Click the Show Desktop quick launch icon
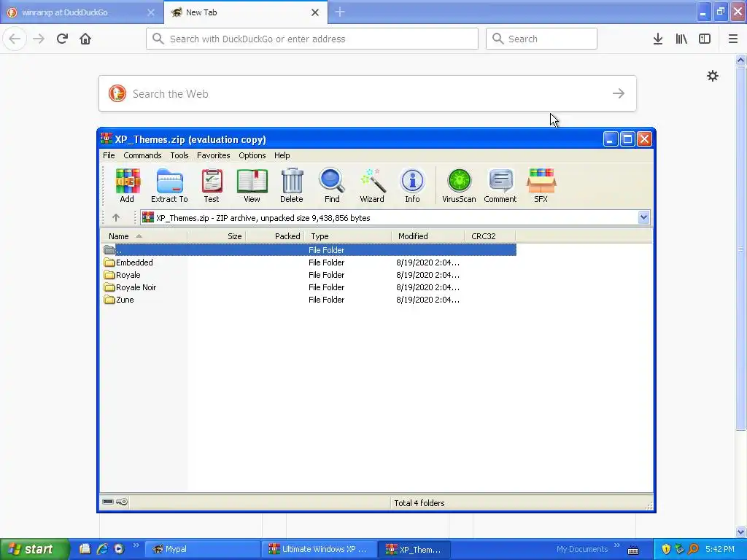 tap(85, 549)
